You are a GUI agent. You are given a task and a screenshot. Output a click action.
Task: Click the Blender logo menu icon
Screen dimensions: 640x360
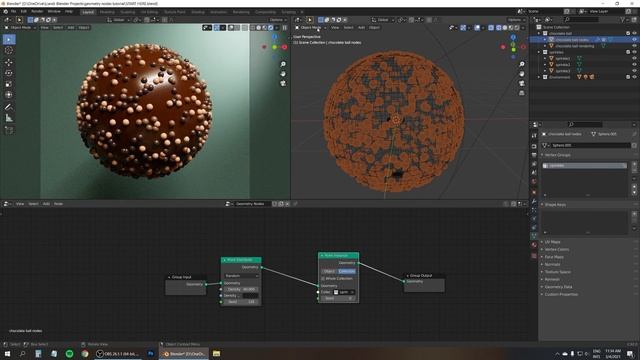[5, 11]
